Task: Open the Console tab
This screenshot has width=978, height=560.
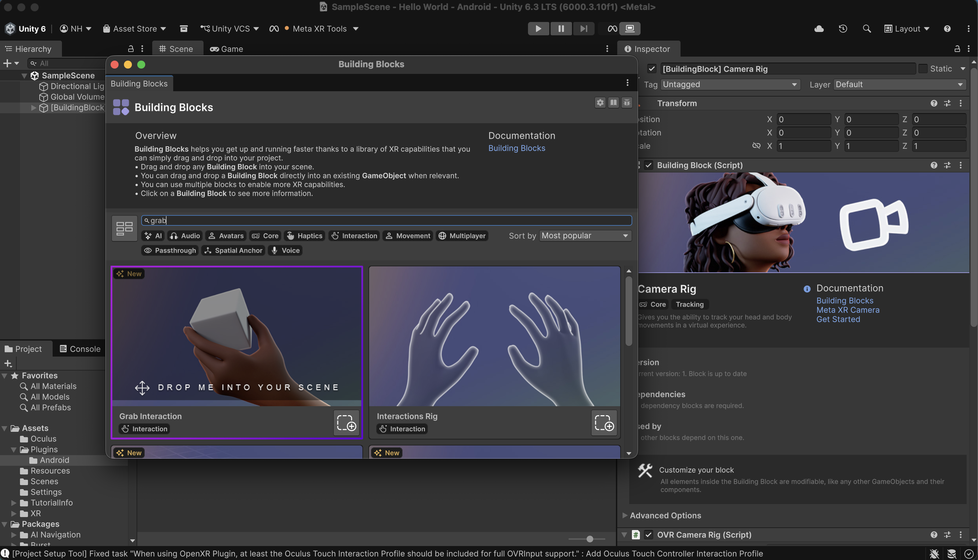Action: (x=80, y=349)
